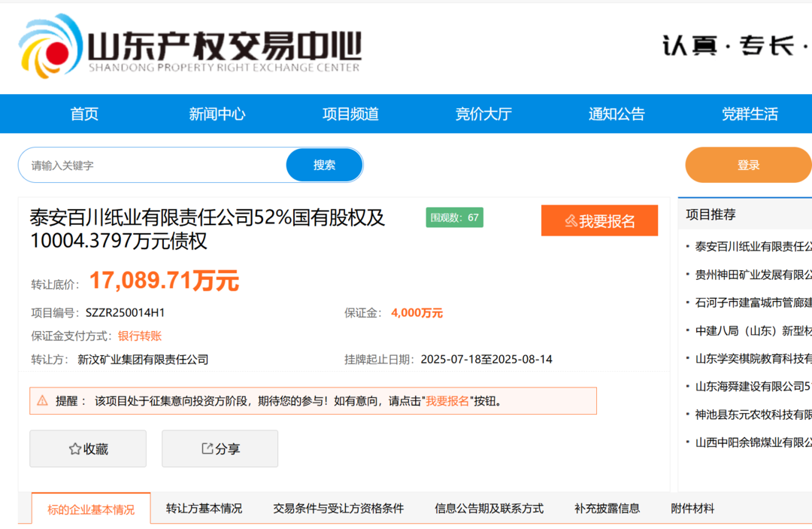Go to 项目频道 in the nav bar
812x529 pixels.
[350, 114]
